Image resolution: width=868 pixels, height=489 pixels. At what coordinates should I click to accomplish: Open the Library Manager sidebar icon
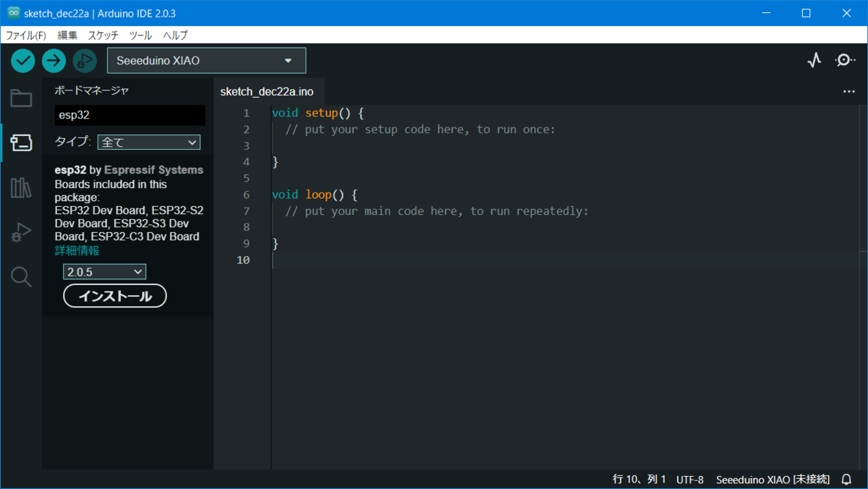click(21, 188)
